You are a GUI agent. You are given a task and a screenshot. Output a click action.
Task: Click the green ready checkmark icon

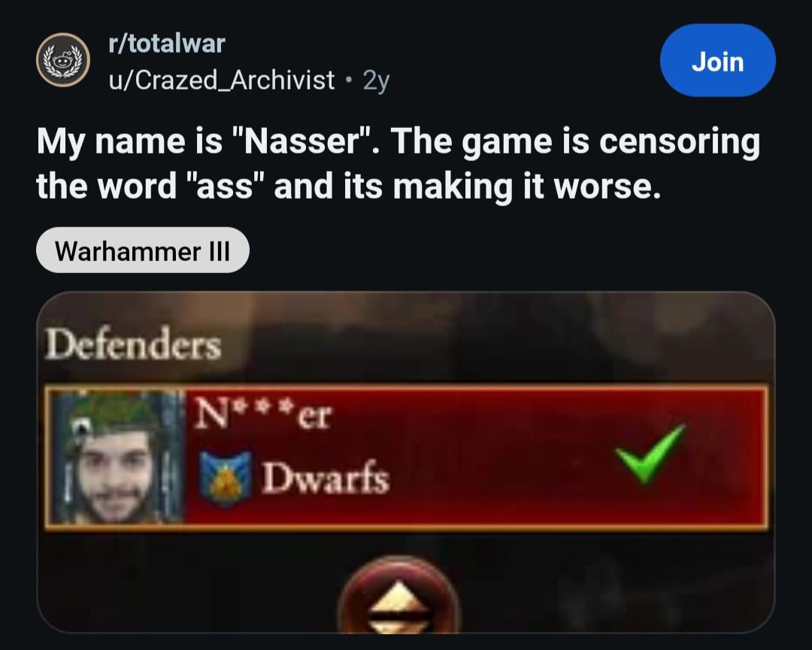[x=650, y=452]
